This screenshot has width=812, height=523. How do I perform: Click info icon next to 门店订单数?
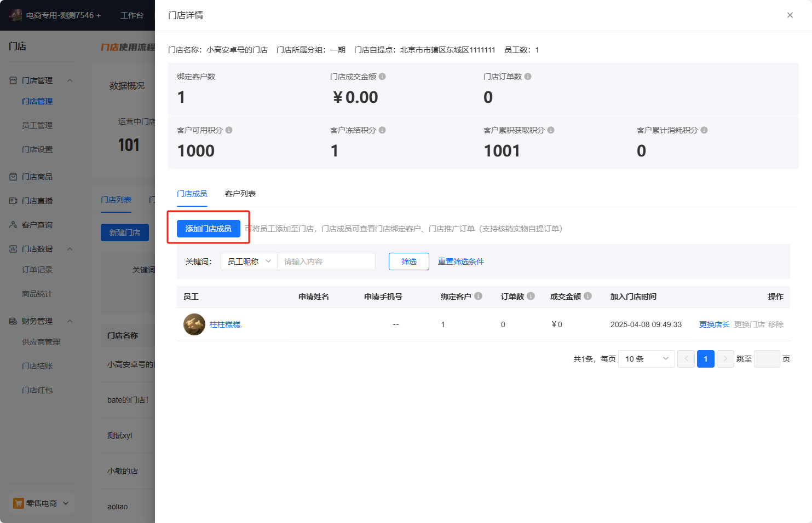tap(528, 77)
